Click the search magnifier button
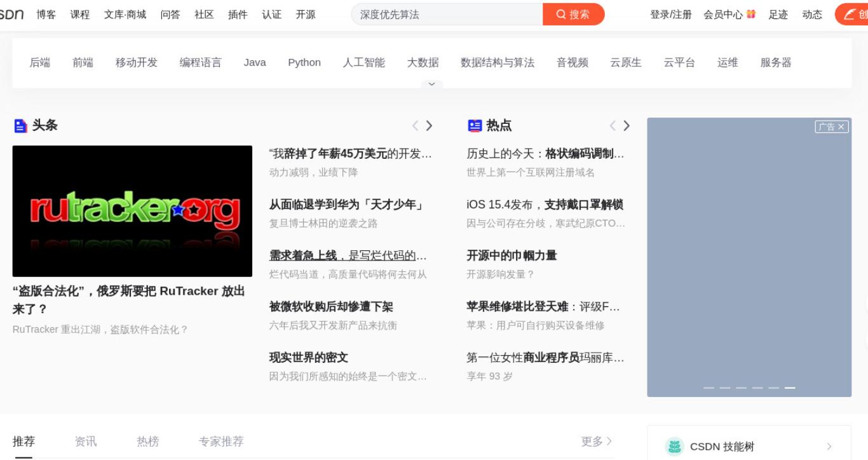Image resolution: width=868 pixels, height=460 pixels. click(573, 14)
